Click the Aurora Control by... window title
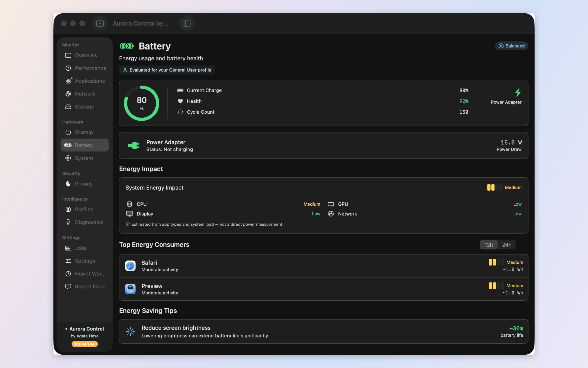Image resolution: width=588 pixels, height=368 pixels. pyautogui.click(x=140, y=24)
